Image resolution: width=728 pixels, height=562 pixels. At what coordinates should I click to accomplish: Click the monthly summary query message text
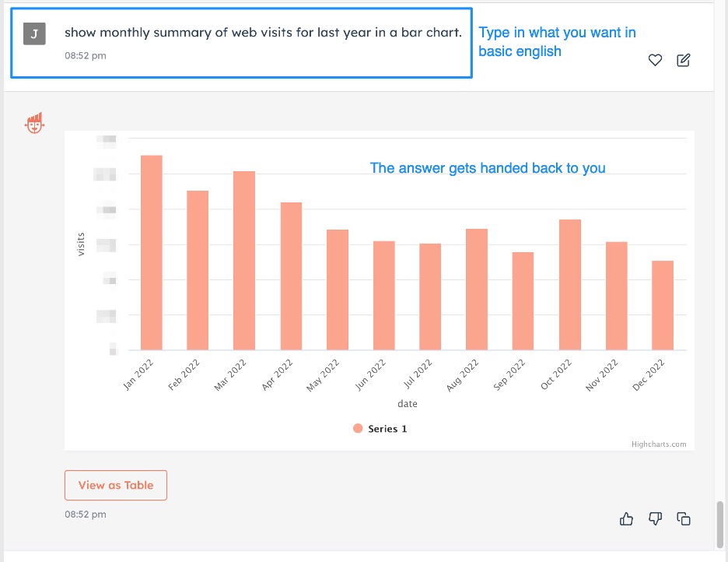point(263,33)
